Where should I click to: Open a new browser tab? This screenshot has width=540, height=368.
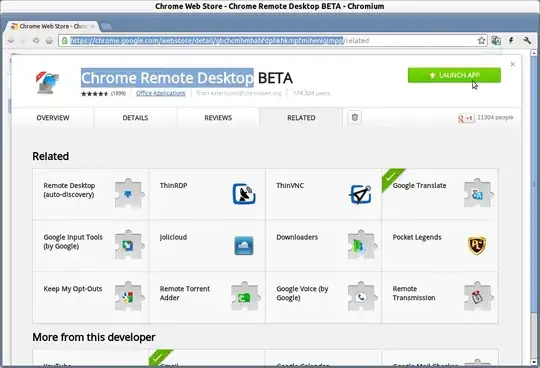coord(107,26)
